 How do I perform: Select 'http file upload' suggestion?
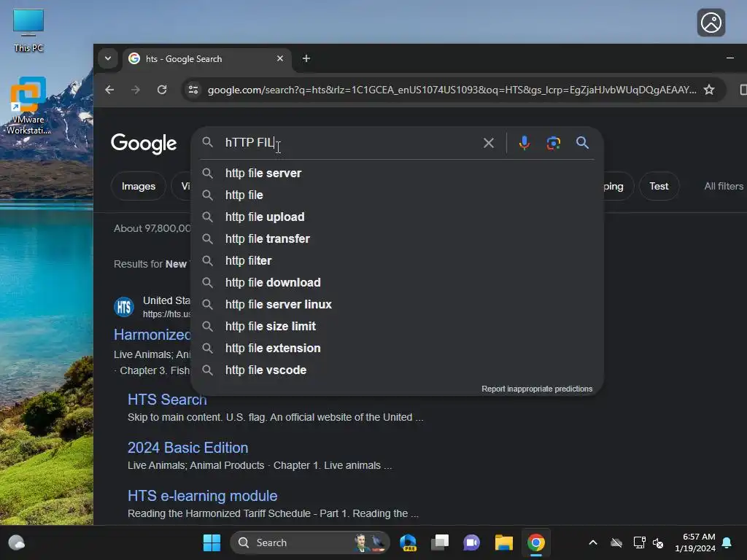click(398, 217)
